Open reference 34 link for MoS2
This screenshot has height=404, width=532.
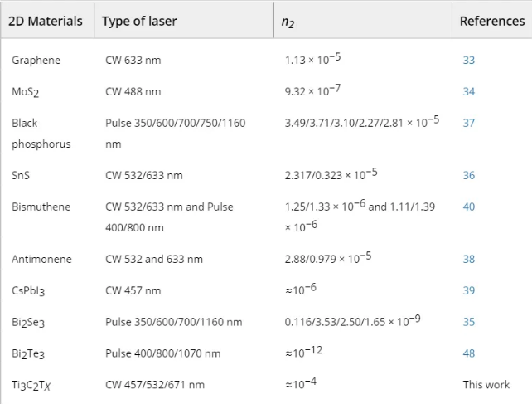[x=469, y=91]
